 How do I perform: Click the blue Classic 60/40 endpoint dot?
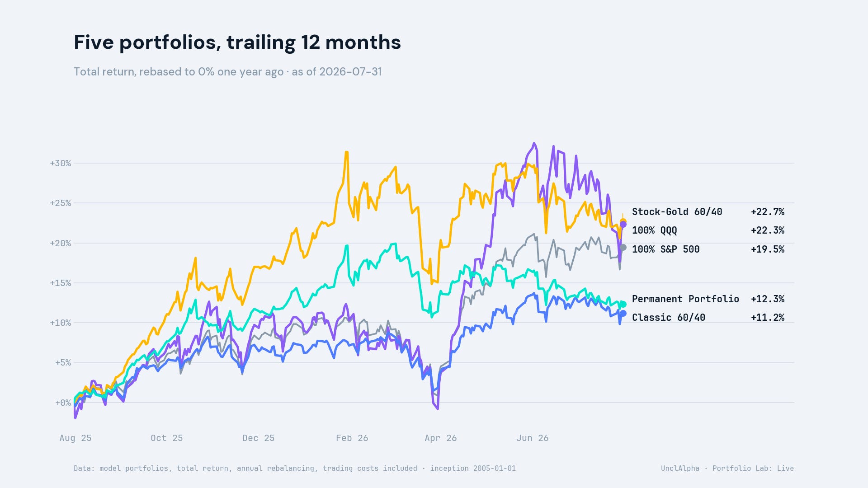click(623, 313)
